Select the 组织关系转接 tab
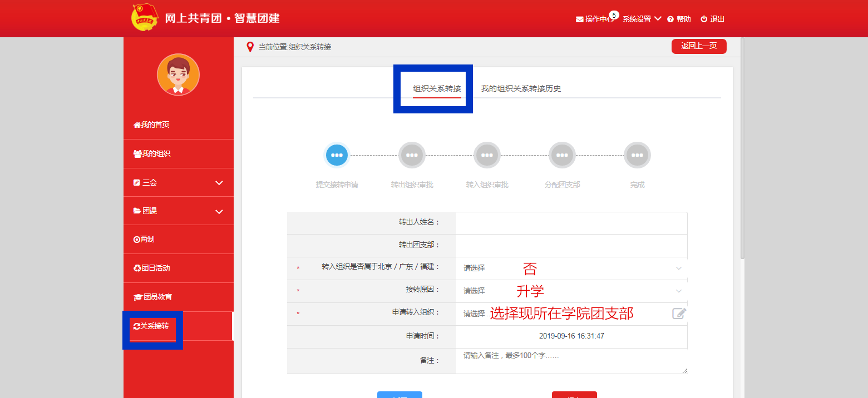Image resolution: width=868 pixels, height=398 pixels. pyautogui.click(x=437, y=89)
